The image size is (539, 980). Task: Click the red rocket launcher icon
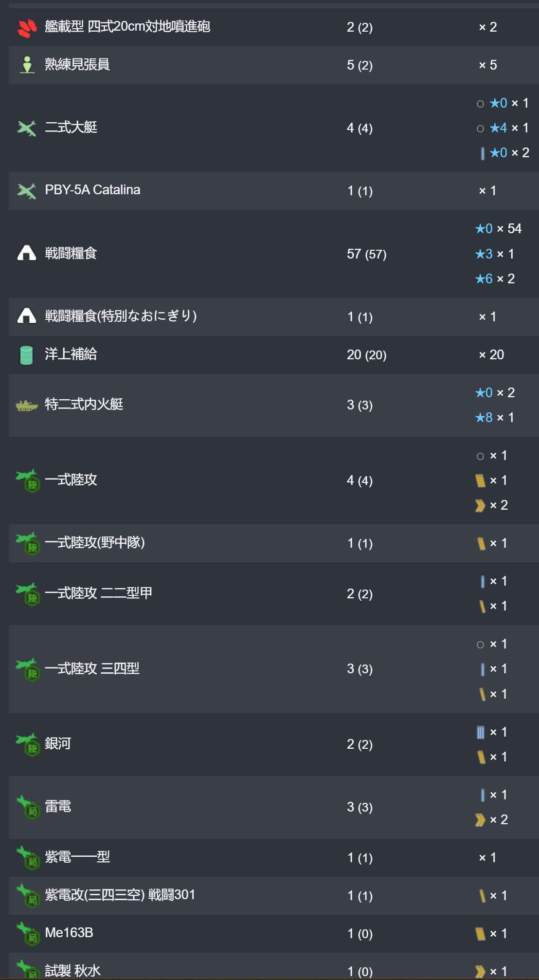point(27,27)
